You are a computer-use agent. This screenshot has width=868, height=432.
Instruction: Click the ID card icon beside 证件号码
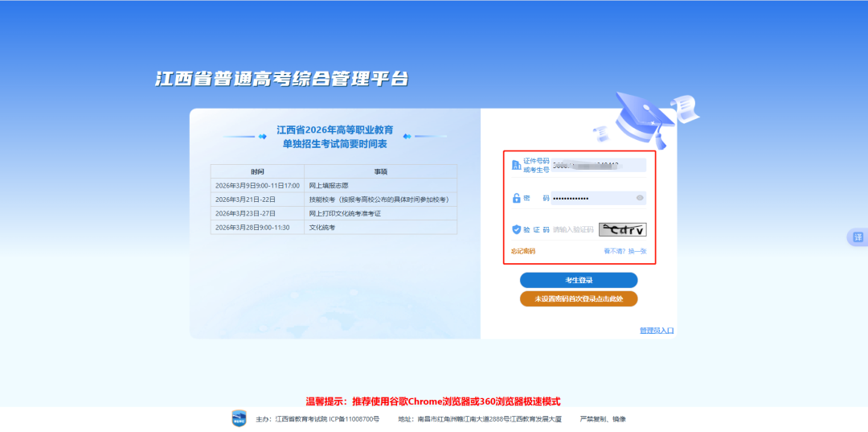tap(516, 165)
